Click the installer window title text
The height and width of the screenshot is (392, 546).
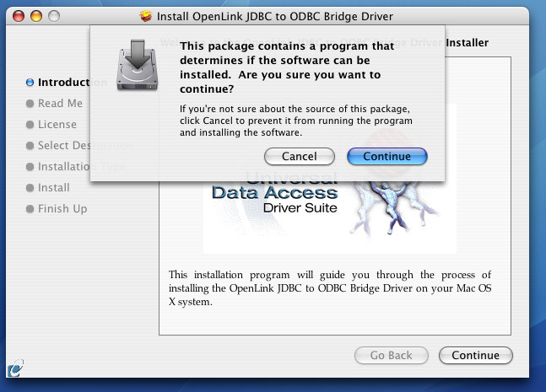coord(275,16)
